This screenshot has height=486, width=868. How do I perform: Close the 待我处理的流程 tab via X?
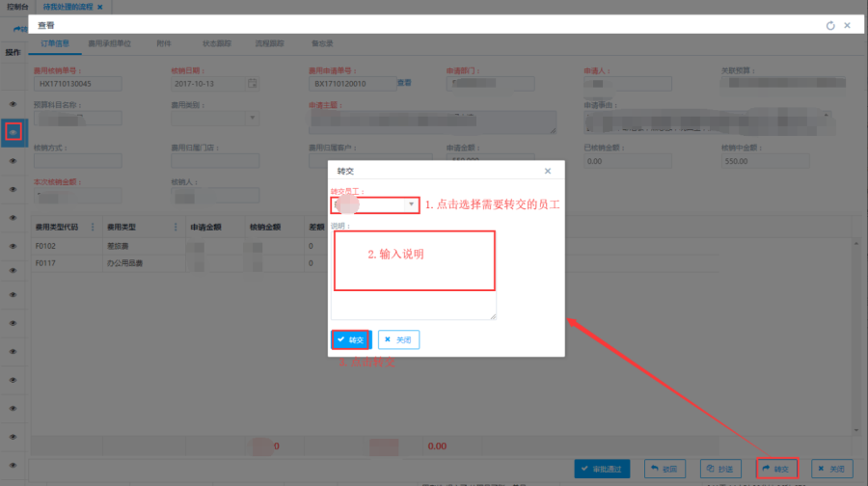[x=99, y=7]
